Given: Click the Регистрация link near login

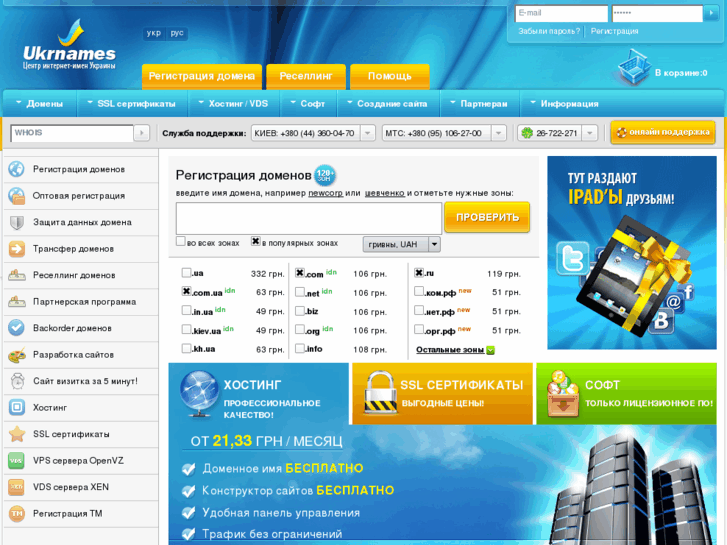Looking at the screenshot, I should [x=614, y=31].
